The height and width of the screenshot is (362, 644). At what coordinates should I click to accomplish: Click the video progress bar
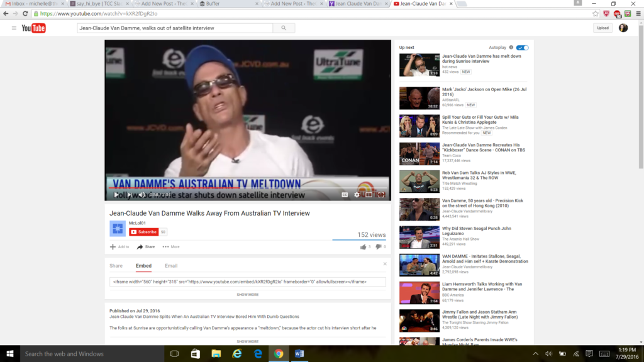pos(248,188)
